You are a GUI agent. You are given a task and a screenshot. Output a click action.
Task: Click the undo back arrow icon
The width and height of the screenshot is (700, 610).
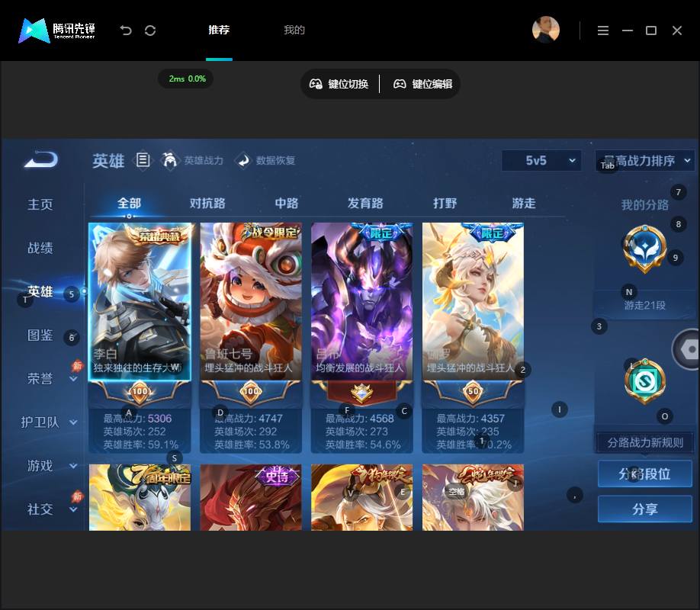pyautogui.click(x=126, y=30)
